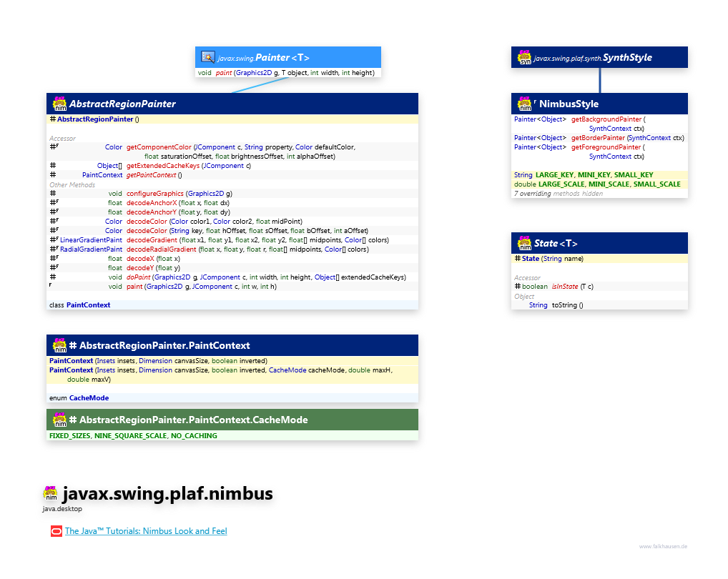The image size is (728, 579).
Task: Click the Painter interface icon
Action: pyautogui.click(x=207, y=57)
